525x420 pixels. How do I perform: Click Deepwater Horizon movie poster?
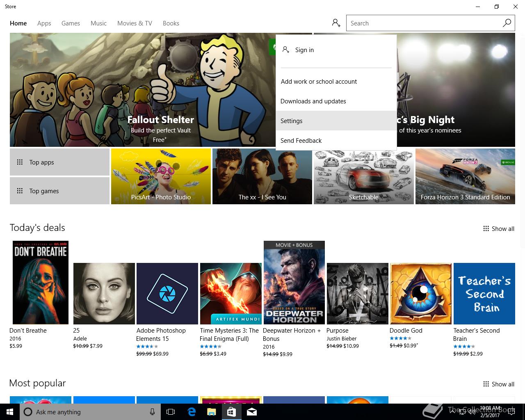(x=294, y=283)
